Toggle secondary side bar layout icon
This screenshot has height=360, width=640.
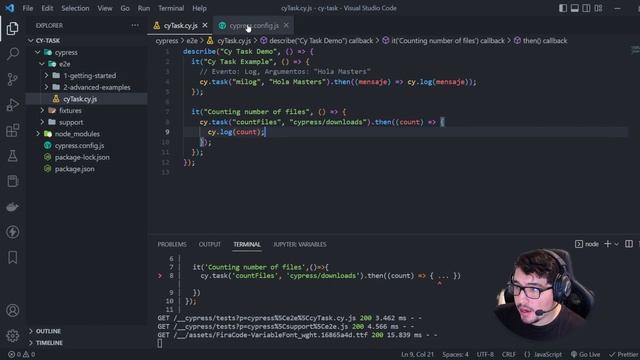586,8
